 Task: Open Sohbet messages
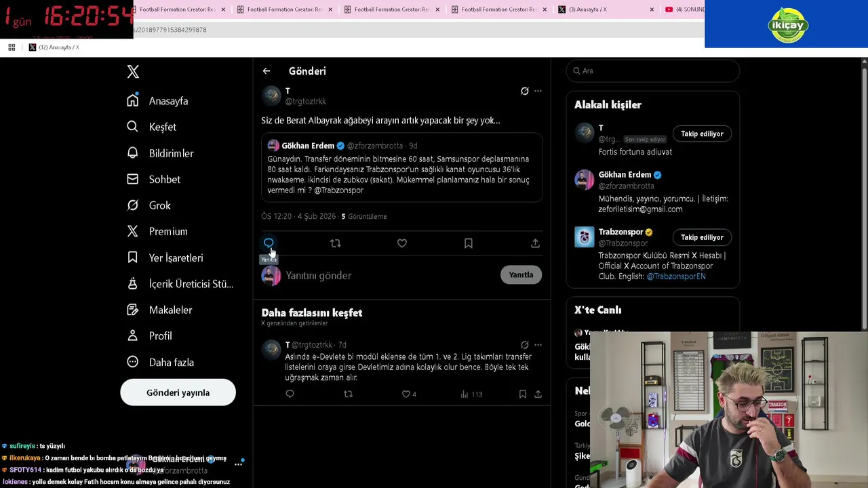[x=153, y=179]
